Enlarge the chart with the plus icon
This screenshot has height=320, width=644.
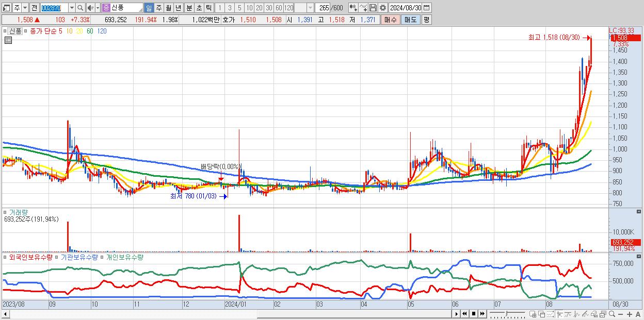click(630, 314)
